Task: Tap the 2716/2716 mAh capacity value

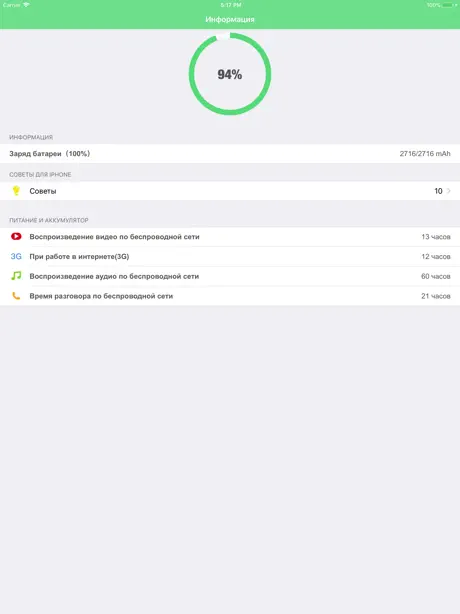Action: coord(425,154)
